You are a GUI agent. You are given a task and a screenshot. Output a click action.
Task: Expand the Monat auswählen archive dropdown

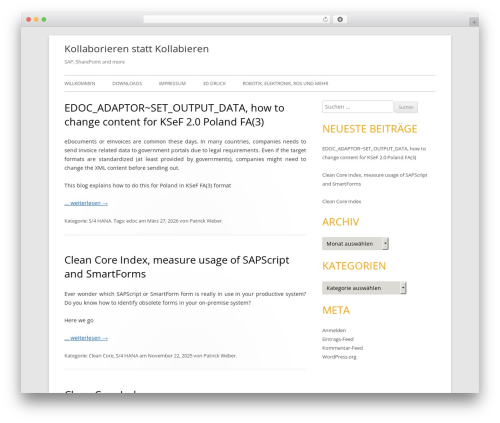(355, 244)
